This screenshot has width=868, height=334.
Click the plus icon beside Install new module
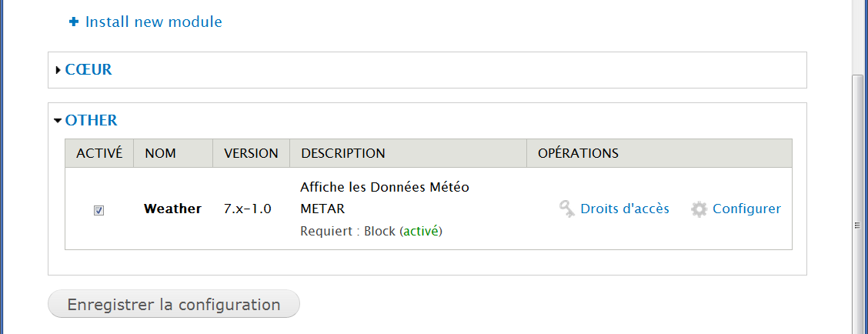tap(74, 22)
